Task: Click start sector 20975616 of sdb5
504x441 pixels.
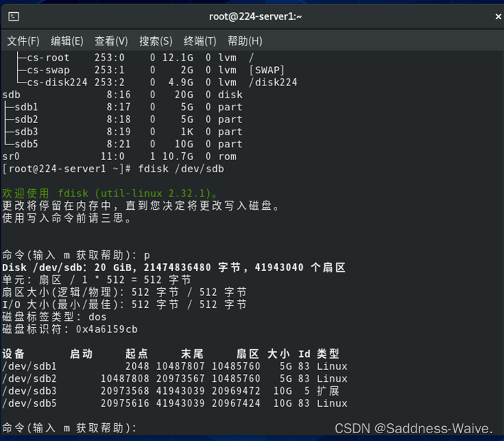Action: coord(125,403)
